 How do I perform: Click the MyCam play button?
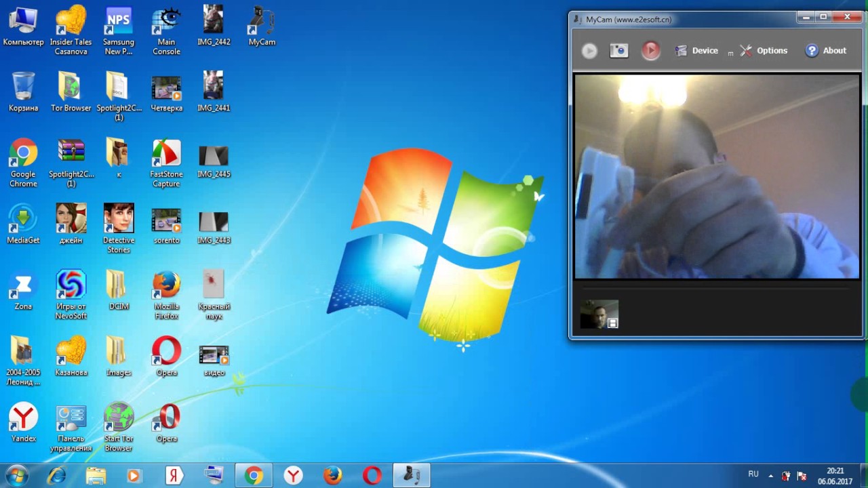coord(589,51)
